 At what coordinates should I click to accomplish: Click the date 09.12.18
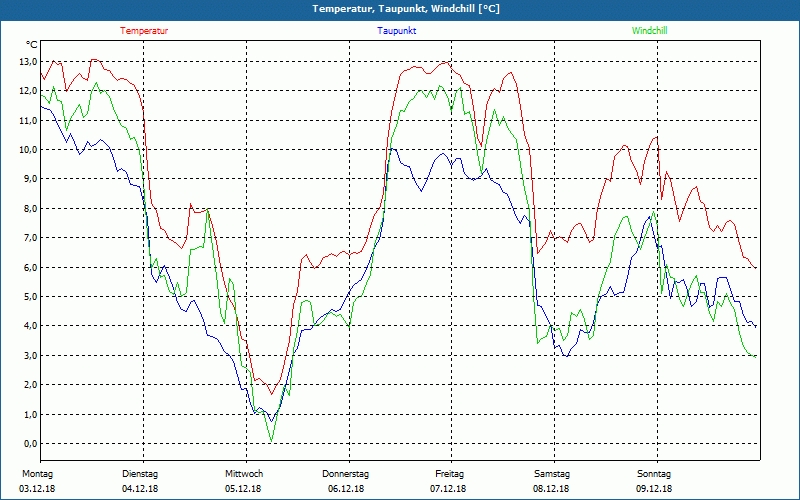tap(654, 489)
